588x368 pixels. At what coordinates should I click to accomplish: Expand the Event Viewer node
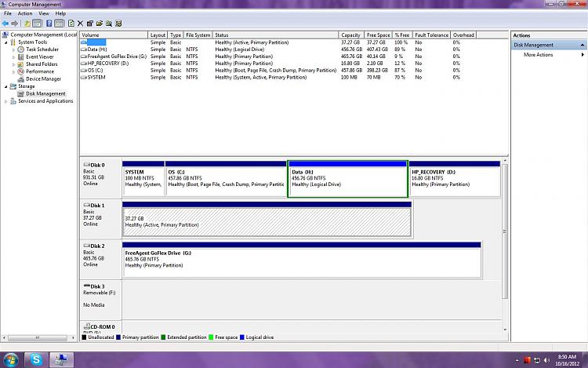(14, 57)
